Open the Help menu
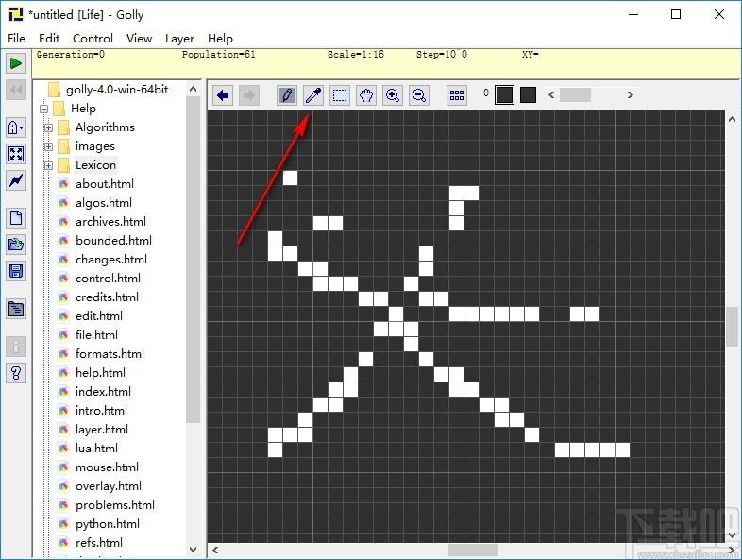 pyautogui.click(x=220, y=39)
